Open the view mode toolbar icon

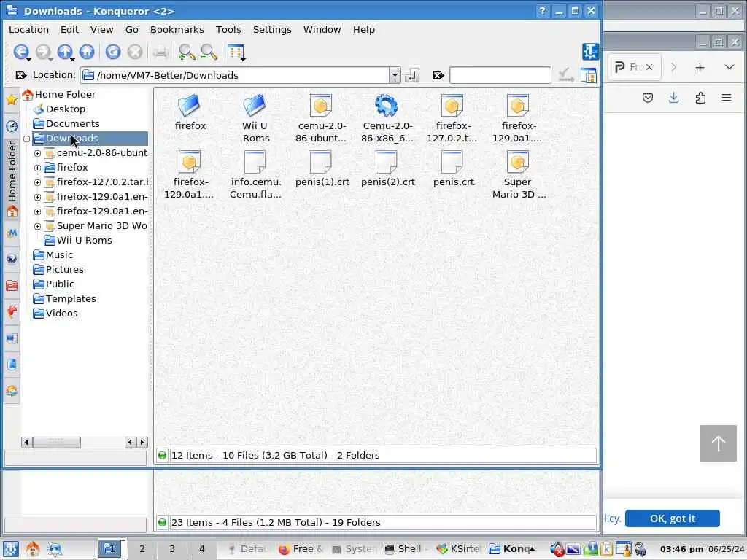click(x=236, y=52)
